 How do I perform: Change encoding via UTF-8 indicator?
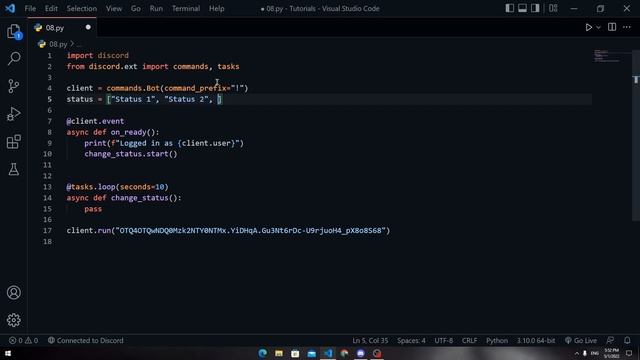pos(444,340)
